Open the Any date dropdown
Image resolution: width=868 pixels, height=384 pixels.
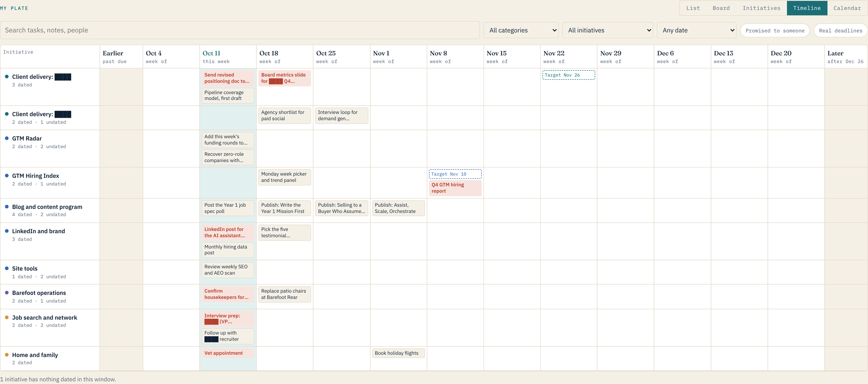[697, 30]
